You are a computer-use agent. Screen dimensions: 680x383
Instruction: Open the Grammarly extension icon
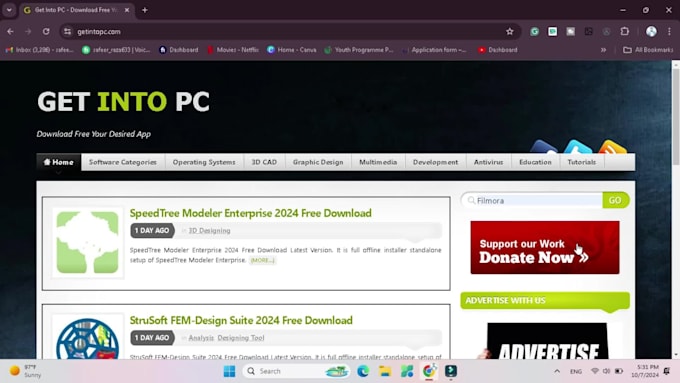pyautogui.click(x=535, y=32)
